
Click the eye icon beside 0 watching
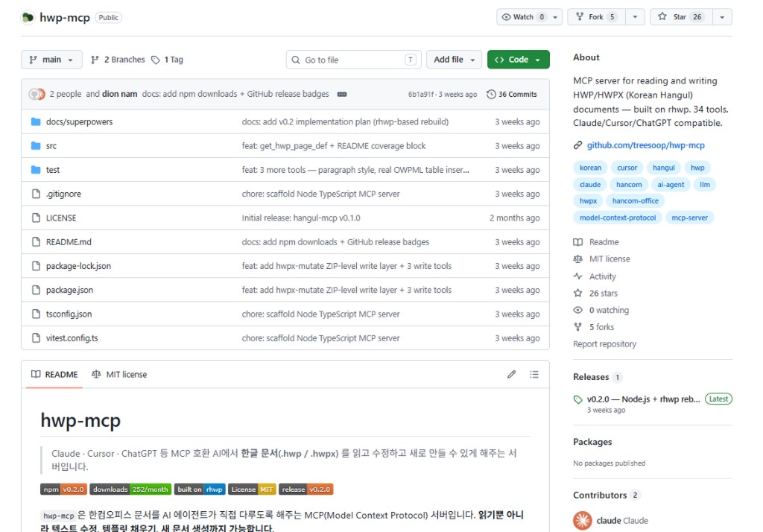(577, 310)
